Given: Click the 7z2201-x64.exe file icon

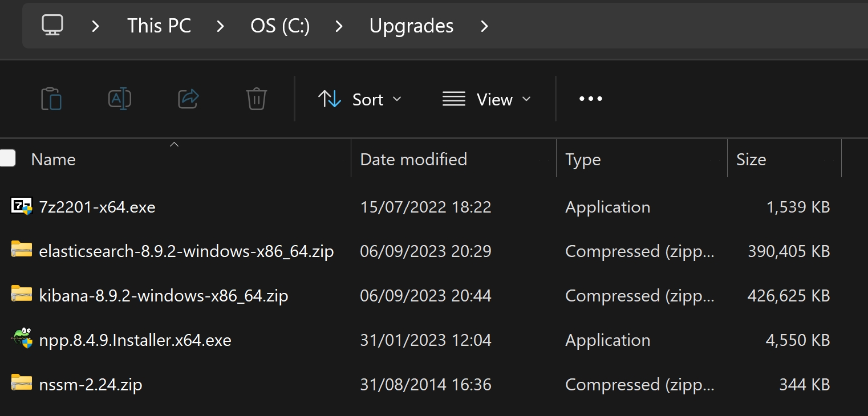Looking at the screenshot, I should point(22,206).
